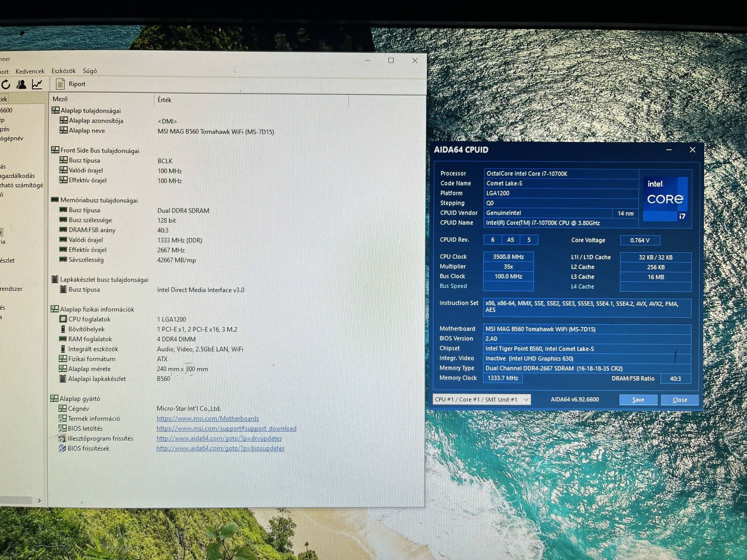Click the Intel Direct Media Interface v3.0 value
The height and width of the screenshot is (560, 747).
pos(201,290)
